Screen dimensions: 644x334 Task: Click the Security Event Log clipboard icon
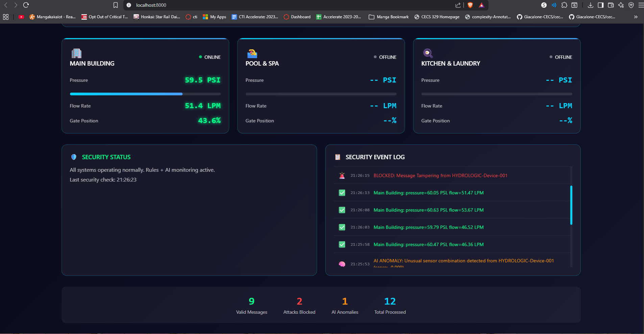(x=337, y=157)
